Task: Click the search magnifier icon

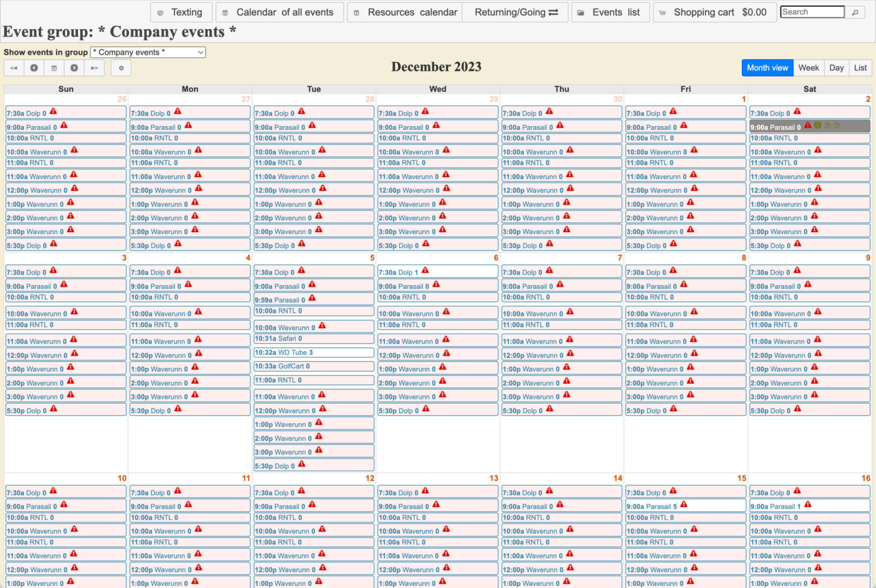Action: pyautogui.click(x=855, y=11)
